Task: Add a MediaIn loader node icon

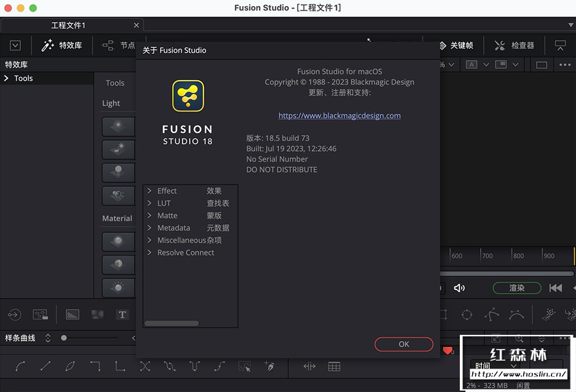Action: 14,315
